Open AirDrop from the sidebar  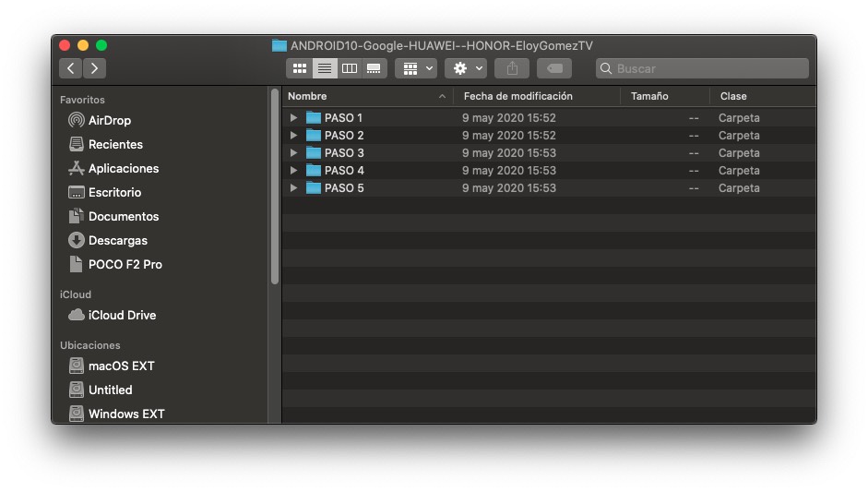click(x=109, y=120)
